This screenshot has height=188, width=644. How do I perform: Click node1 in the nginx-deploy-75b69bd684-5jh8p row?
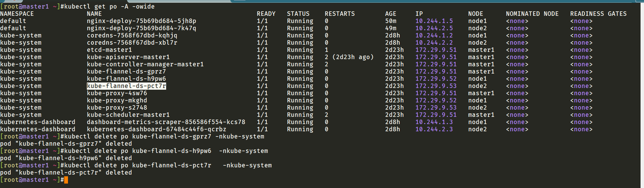(x=478, y=21)
